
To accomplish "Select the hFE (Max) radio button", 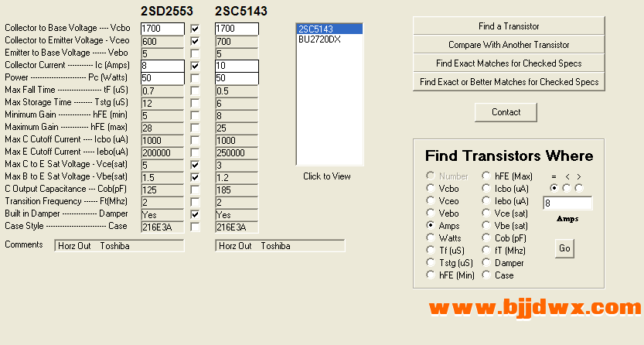I will [x=486, y=176].
